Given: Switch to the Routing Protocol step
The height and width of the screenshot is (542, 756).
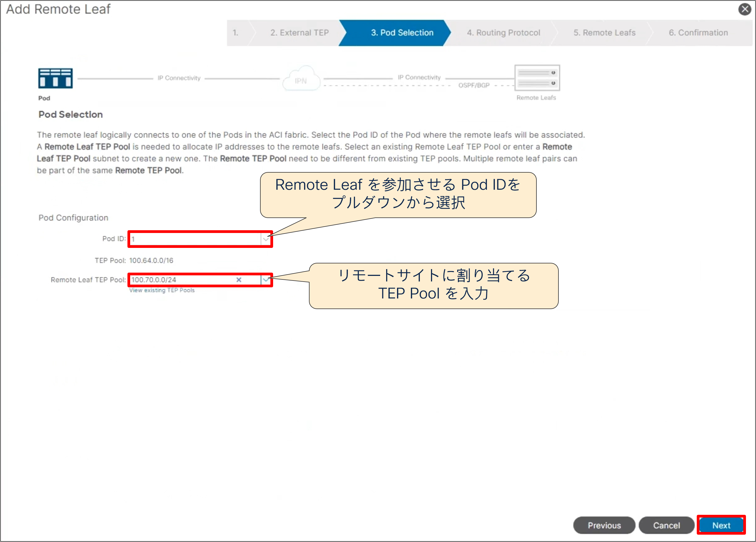Looking at the screenshot, I should (x=503, y=32).
